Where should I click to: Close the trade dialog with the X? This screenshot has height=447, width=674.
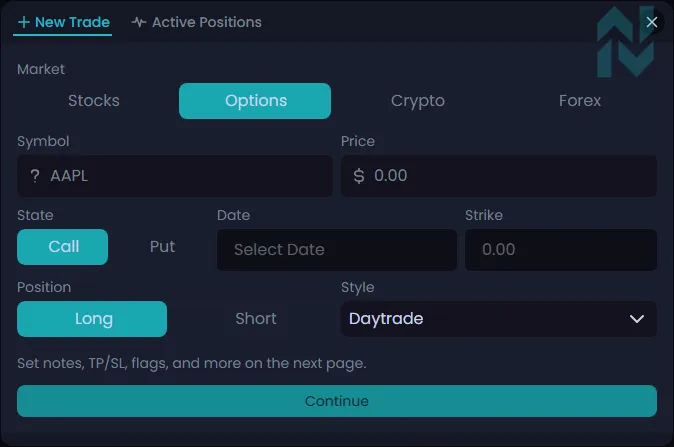(652, 22)
